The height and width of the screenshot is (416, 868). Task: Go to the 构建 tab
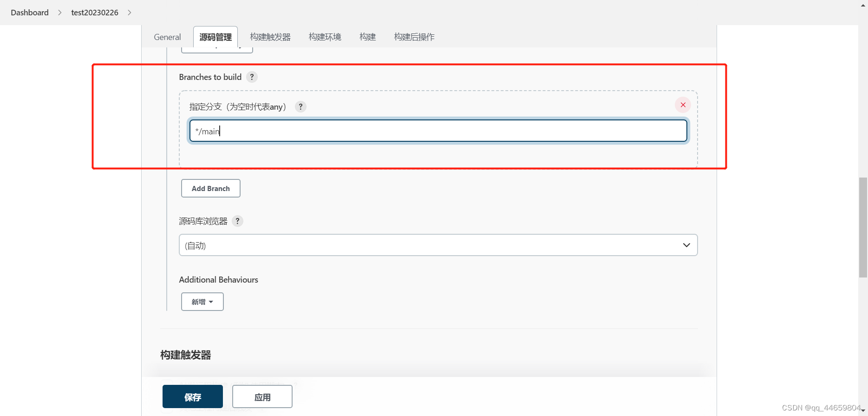coord(367,37)
